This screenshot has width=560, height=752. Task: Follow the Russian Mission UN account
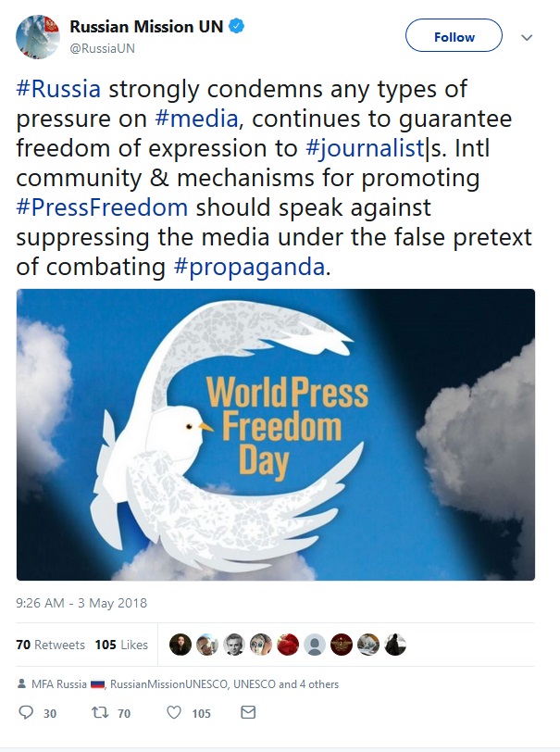454,35
